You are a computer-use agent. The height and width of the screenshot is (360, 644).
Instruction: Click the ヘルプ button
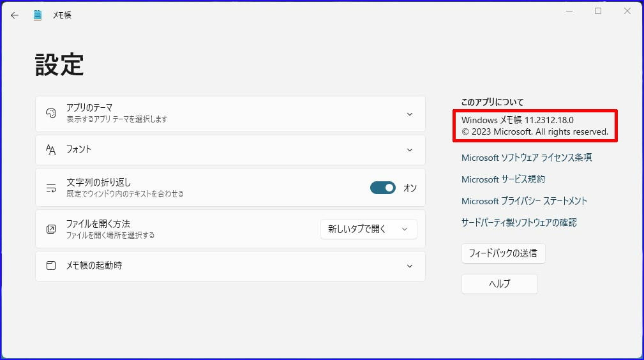[499, 283]
